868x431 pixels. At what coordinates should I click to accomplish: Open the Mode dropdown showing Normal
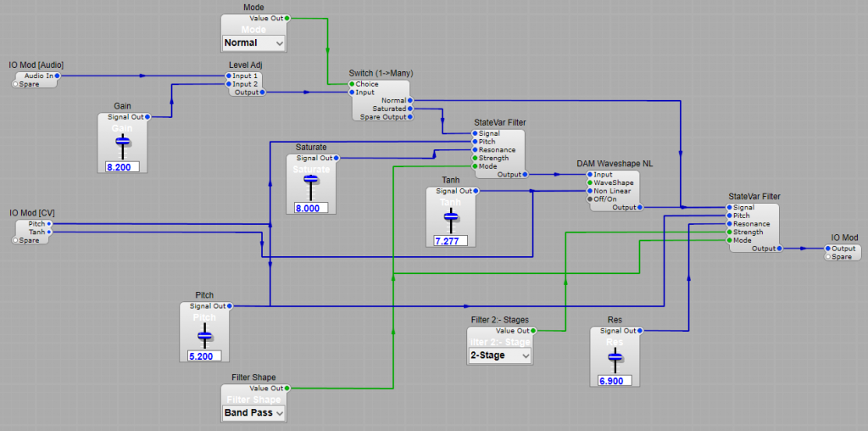coord(253,42)
